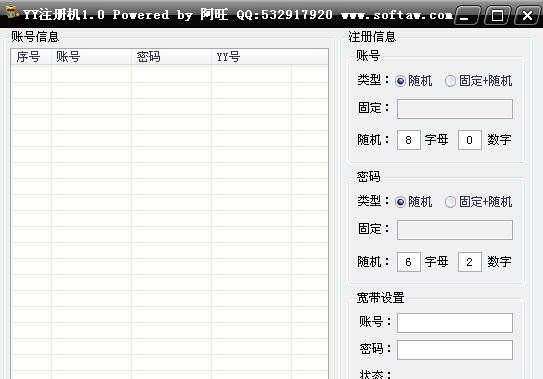Image resolution: width=543 pixels, height=379 pixels.
Task: Sort by the 密码 column header
Action: (x=171, y=57)
